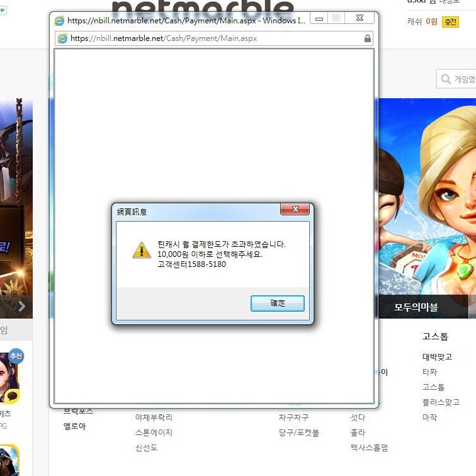Click the yellow warning triangle icon
Screen dimensions: 476x476
142,251
